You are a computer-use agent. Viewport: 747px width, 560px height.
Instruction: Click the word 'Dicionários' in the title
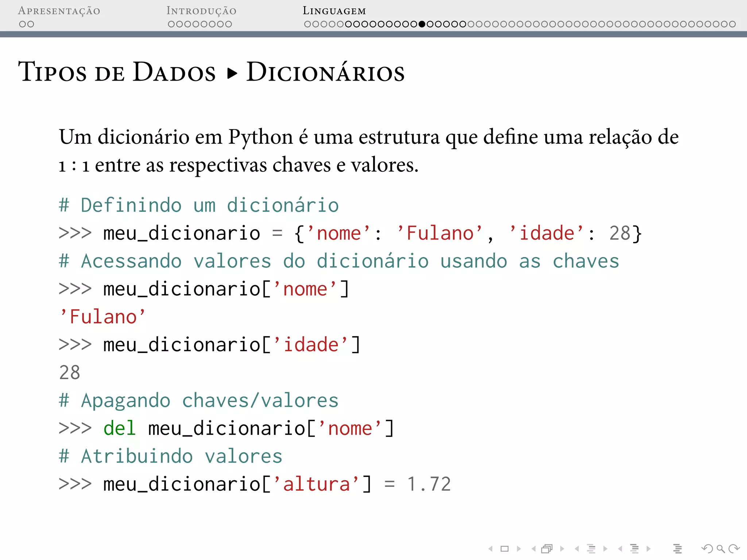point(325,71)
